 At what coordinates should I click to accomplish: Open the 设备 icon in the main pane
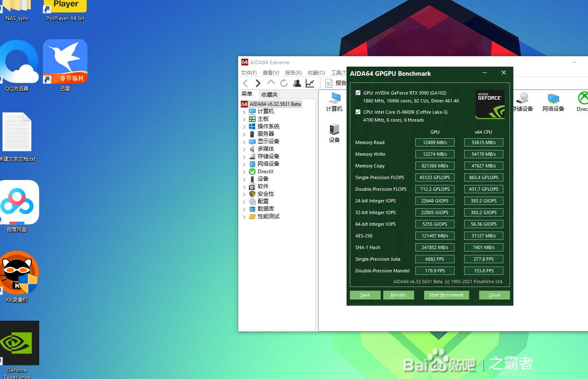[x=334, y=133]
